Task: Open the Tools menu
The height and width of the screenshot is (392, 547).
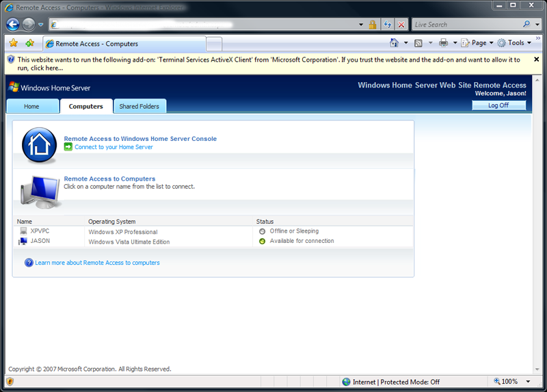Action: tap(515, 42)
